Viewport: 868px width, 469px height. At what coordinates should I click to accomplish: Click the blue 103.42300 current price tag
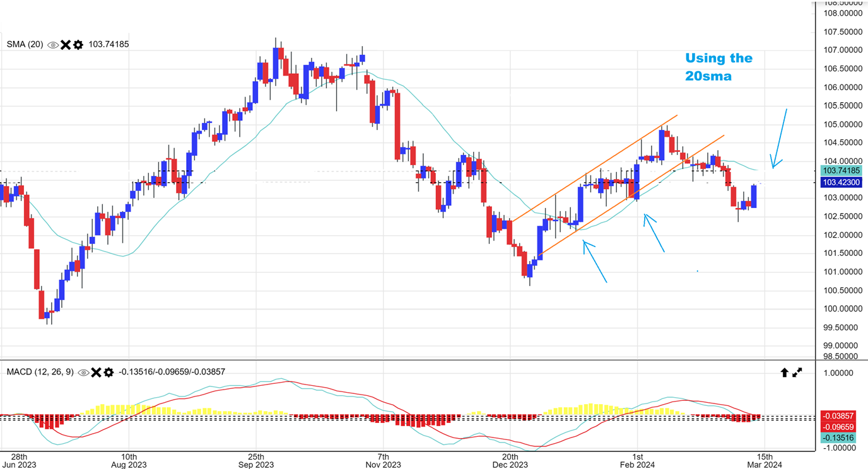pos(841,183)
